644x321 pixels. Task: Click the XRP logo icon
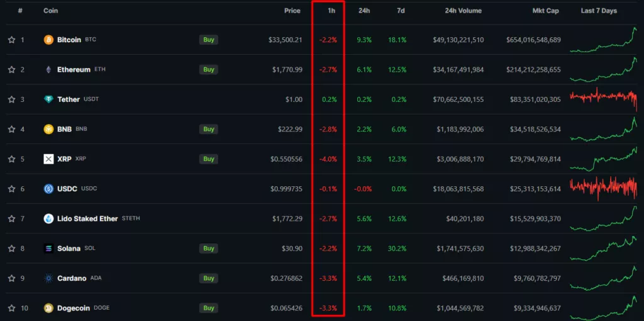[48, 159]
